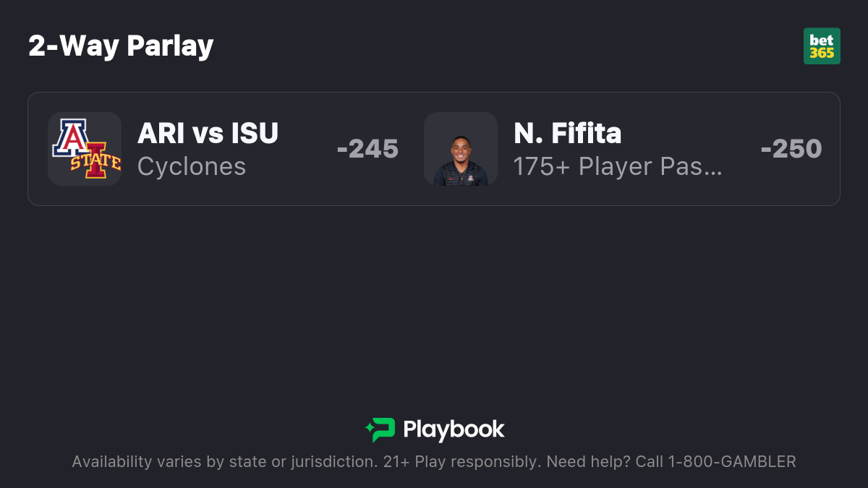The width and height of the screenshot is (868, 488).
Task: Select the Cyclones pick label
Action: click(192, 166)
